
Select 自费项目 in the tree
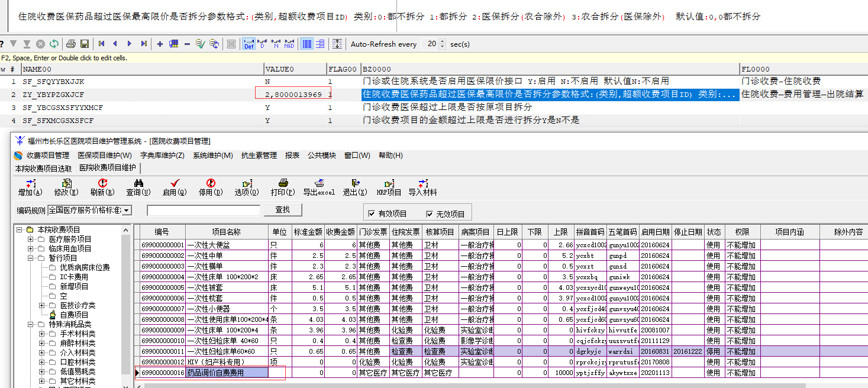click(x=74, y=315)
